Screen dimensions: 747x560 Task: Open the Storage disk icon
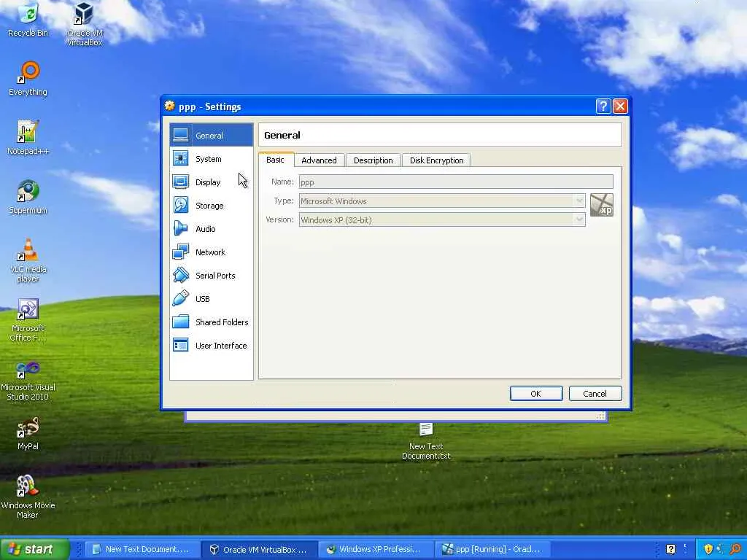tap(181, 205)
